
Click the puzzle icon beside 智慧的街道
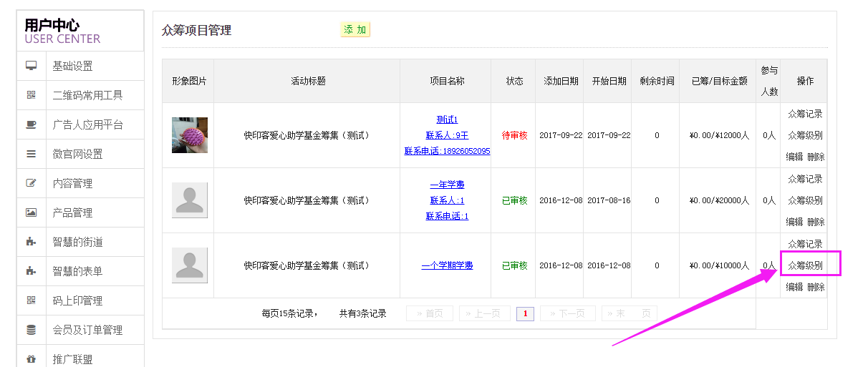point(31,242)
